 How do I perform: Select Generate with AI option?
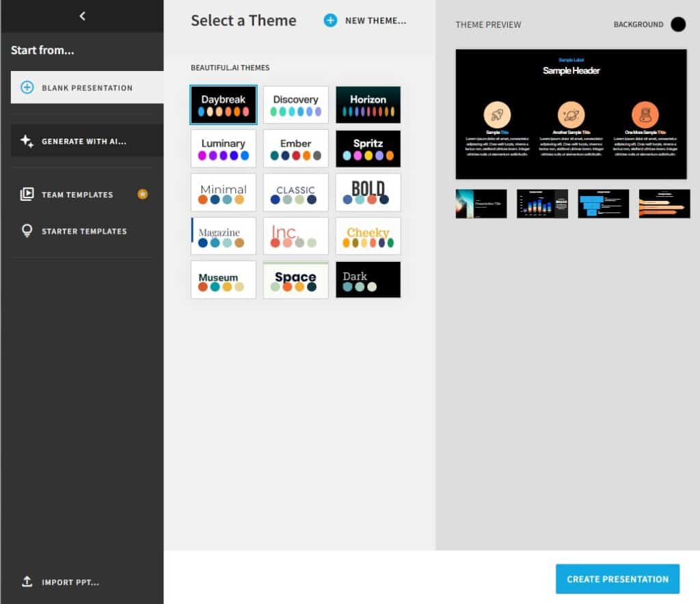pos(84,141)
